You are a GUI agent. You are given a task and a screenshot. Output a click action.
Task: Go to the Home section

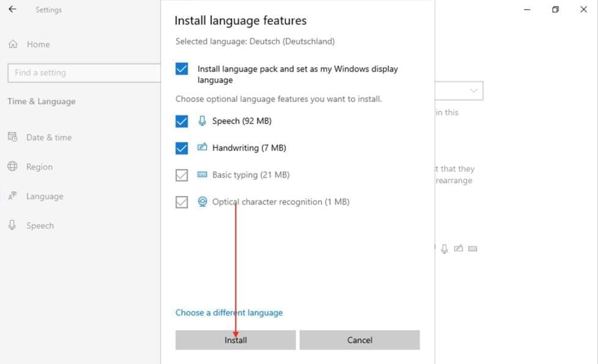click(38, 44)
